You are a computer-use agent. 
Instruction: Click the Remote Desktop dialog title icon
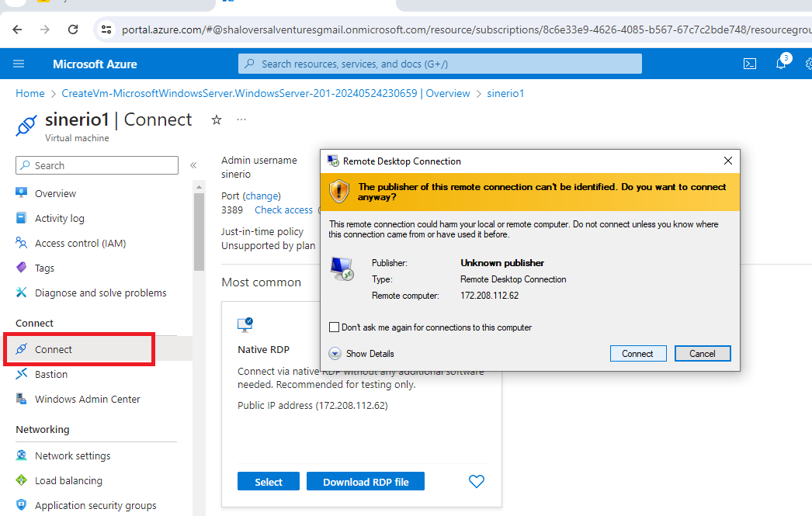333,161
